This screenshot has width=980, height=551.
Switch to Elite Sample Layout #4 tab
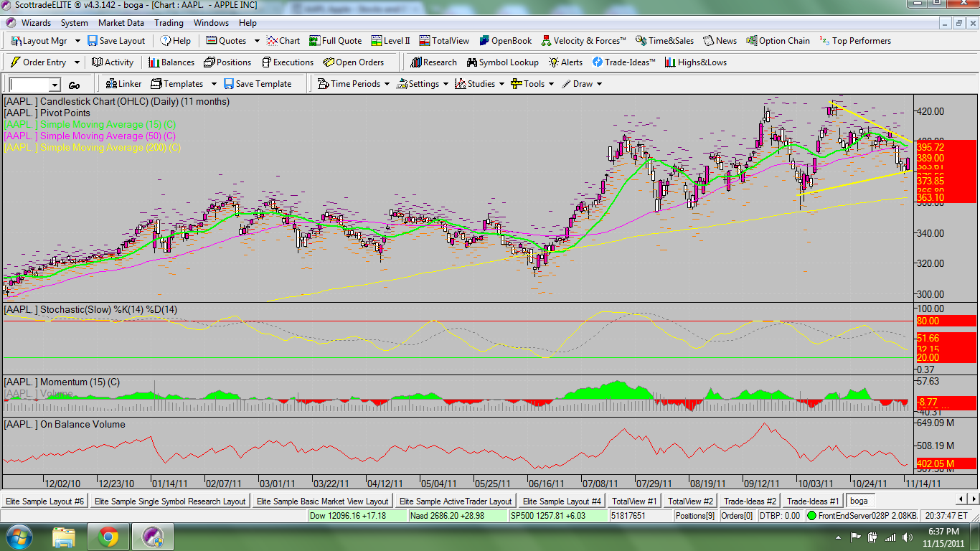pos(562,501)
